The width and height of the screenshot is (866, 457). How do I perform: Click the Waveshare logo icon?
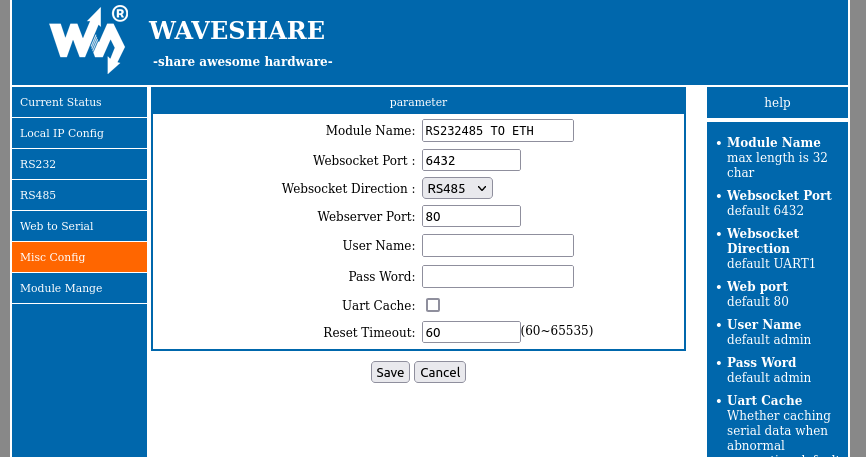coord(88,40)
